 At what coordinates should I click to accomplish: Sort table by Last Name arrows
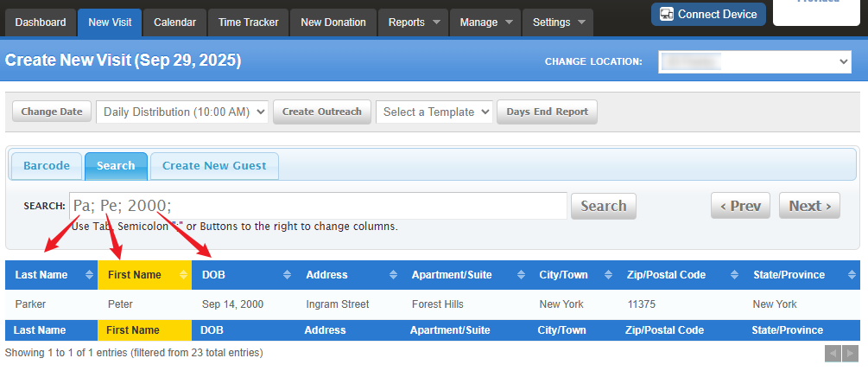coord(89,275)
